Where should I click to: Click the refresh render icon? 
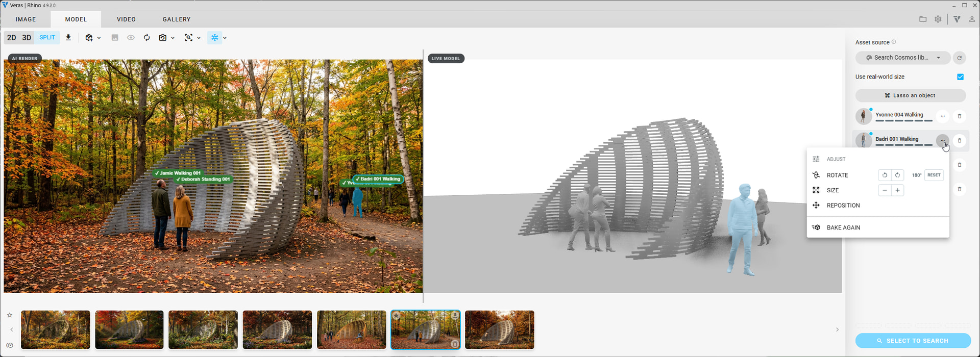pos(146,38)
